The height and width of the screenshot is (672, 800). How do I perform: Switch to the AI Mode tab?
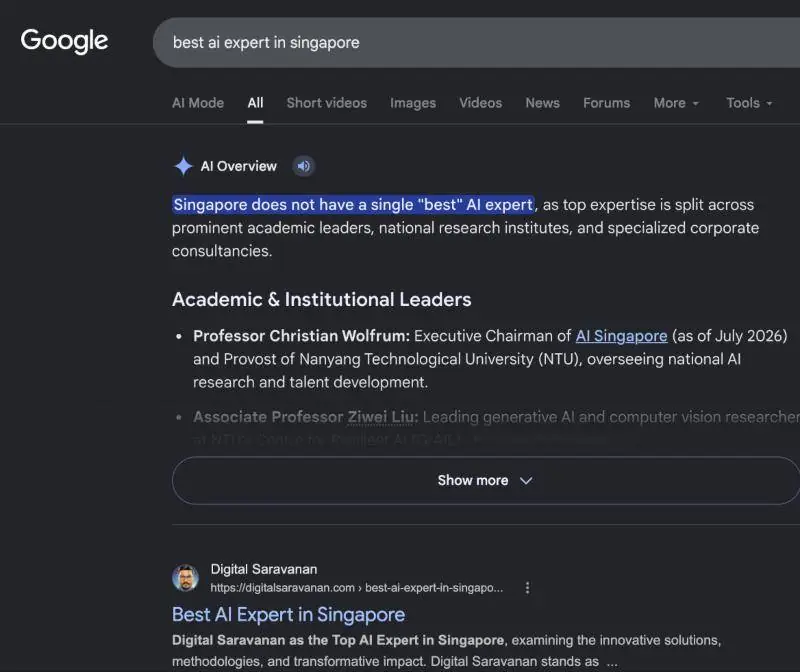tap(198, 103)
